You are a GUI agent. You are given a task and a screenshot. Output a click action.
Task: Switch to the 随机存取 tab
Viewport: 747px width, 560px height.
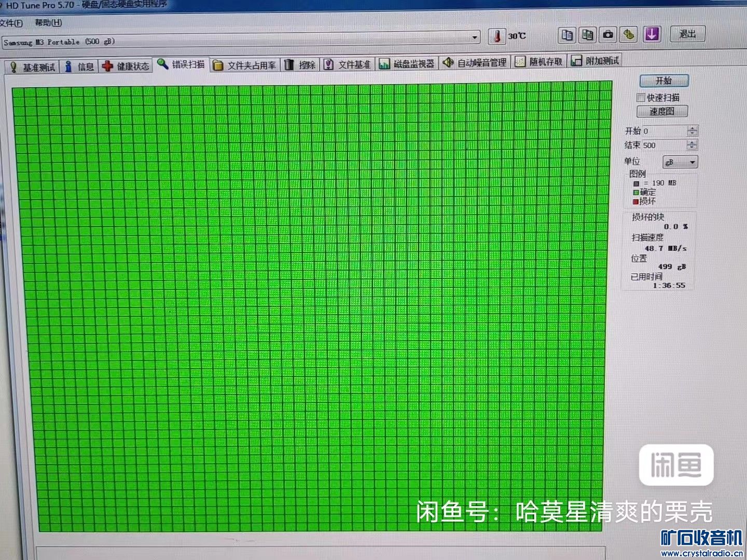tap(539, 62)
